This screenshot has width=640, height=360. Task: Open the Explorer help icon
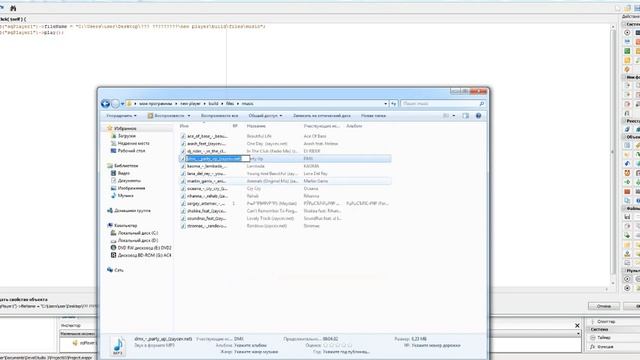pyautogui.click(x=478, y=116)
